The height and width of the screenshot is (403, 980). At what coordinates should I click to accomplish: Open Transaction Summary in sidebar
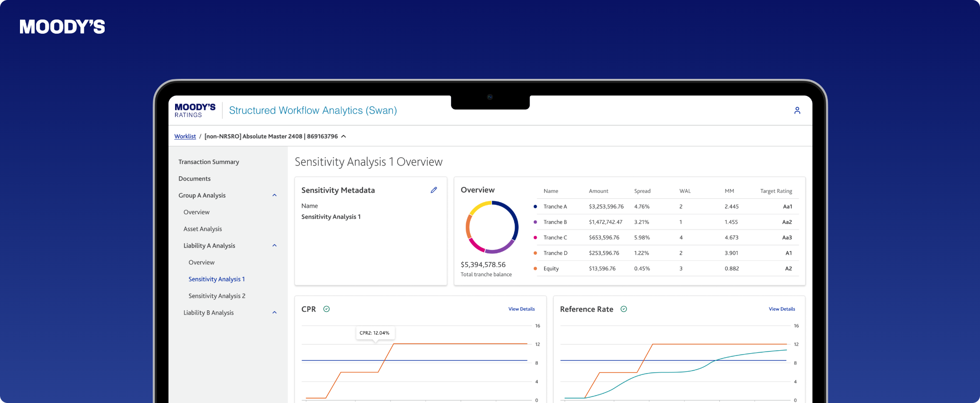tap(209, 162)
